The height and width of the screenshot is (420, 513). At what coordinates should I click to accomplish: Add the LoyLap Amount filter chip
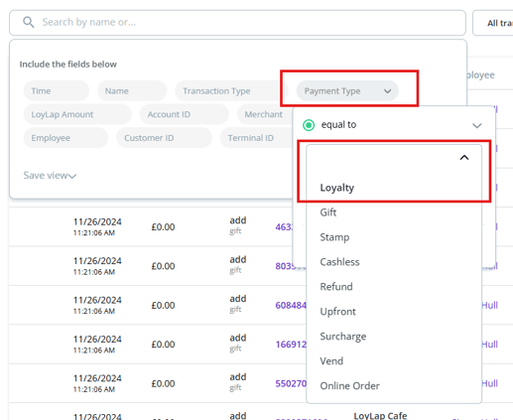tap(77, 114)
